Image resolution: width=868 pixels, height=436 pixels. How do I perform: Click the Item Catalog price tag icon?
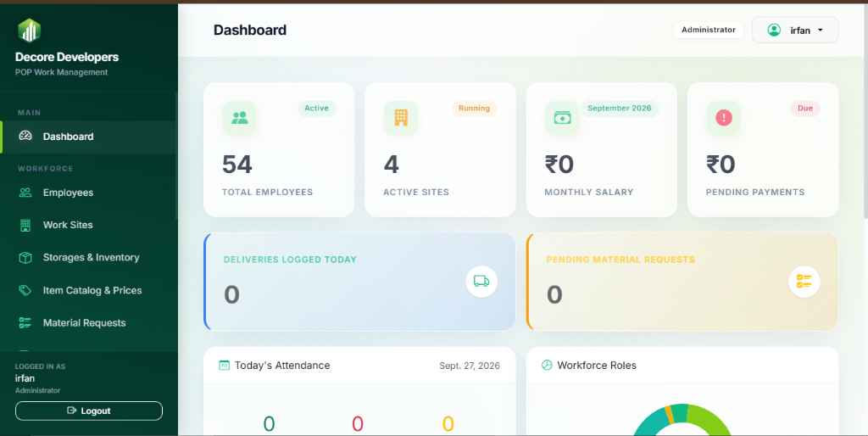(x=25, y=290)
